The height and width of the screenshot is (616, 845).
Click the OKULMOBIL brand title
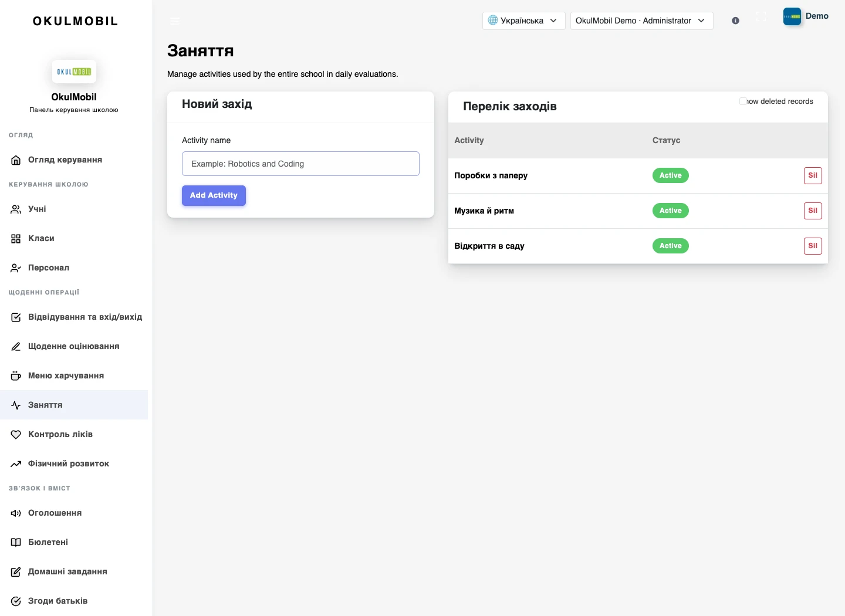click(x=76, y=21)
